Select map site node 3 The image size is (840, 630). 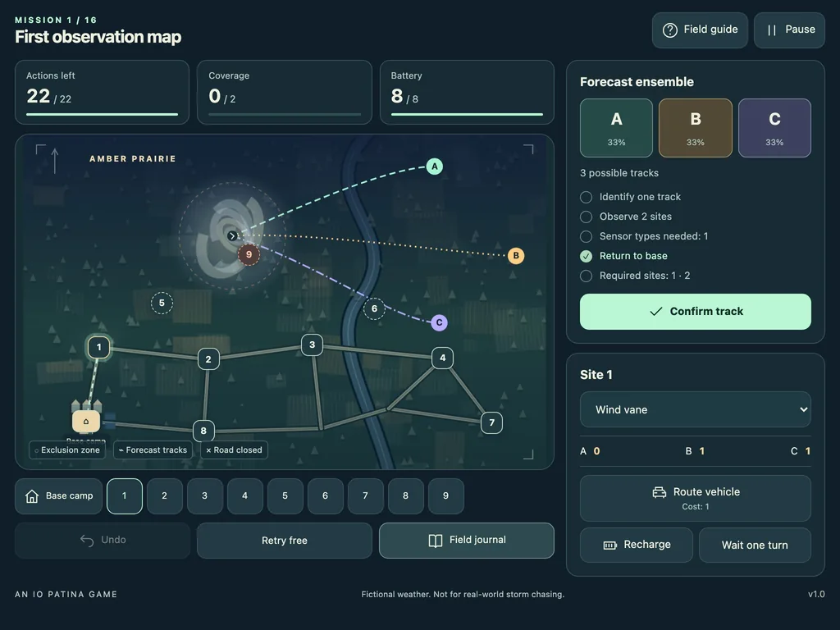pyautogui.click(x=313, y=345)
